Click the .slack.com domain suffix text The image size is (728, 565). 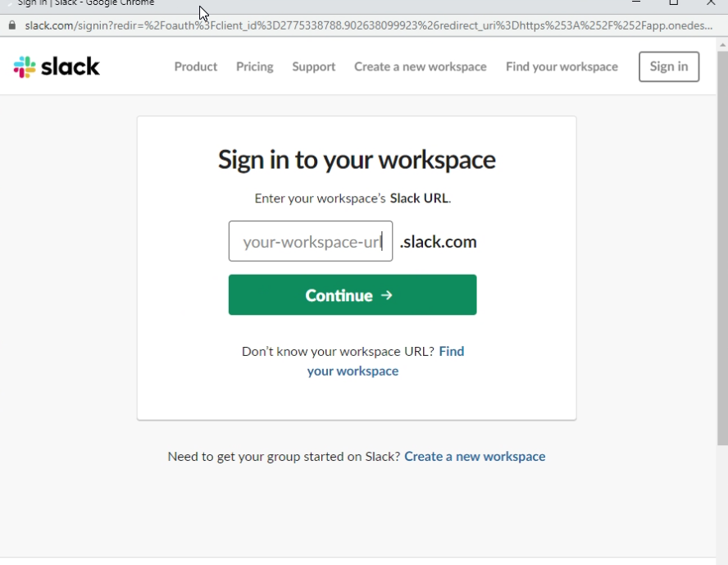[438, 242]
